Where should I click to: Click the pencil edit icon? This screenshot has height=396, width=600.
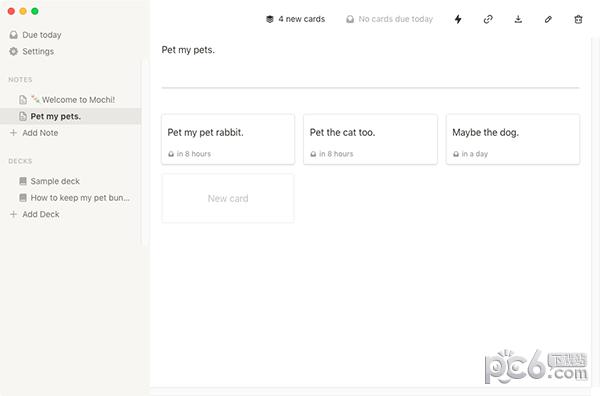click(548, 19)
